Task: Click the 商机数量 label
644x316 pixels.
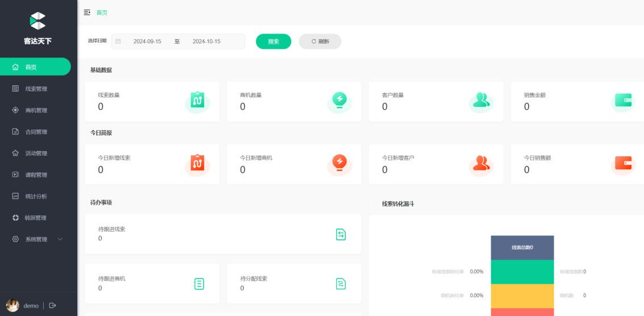Action: (250, 95)
